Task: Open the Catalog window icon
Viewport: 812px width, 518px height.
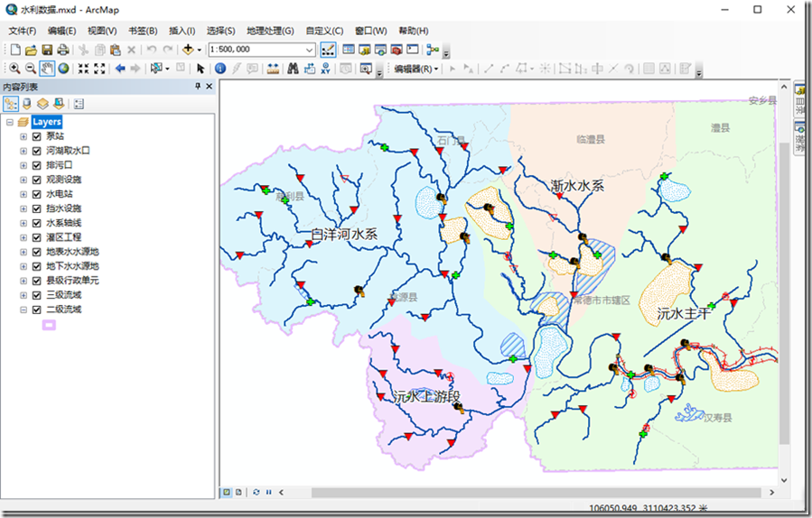Action: pyautogui.click(x=365, y=50)
